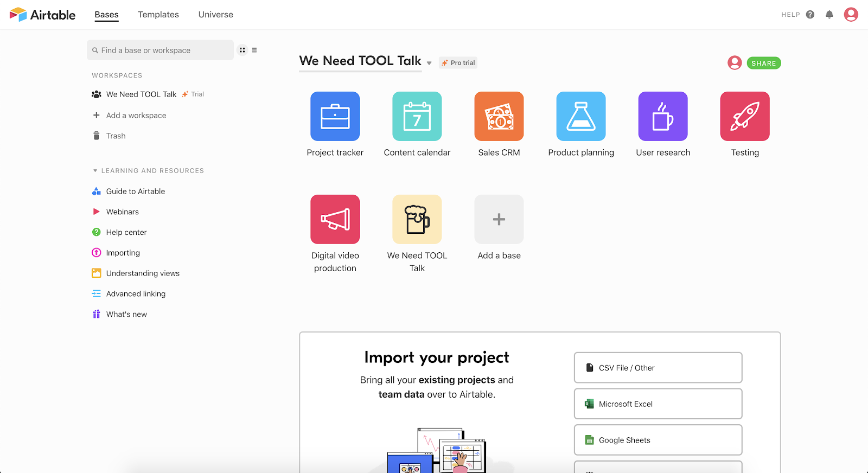Click the green SHARE button

click(764, 63)
